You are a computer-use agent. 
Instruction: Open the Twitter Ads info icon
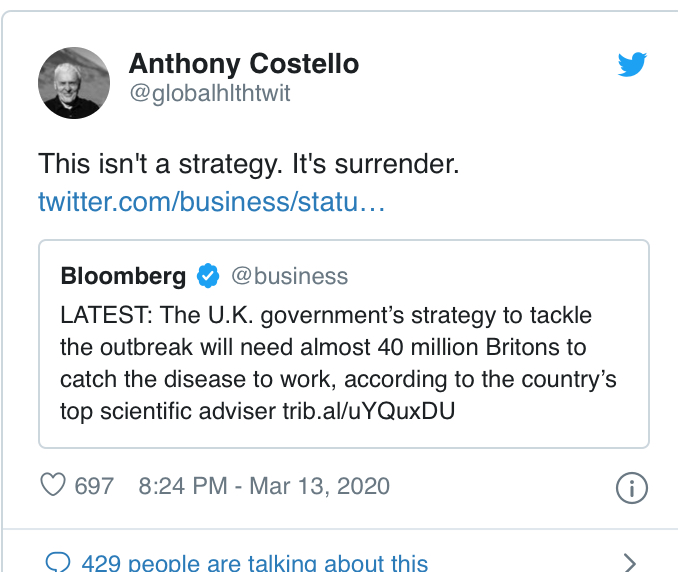(632, 487)
